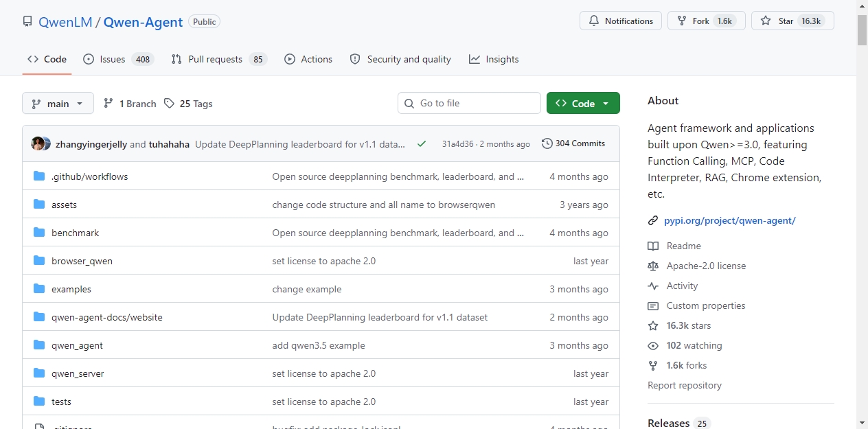
Task: Click the green commit status checkmark
Action: click(x=422, y=143)
